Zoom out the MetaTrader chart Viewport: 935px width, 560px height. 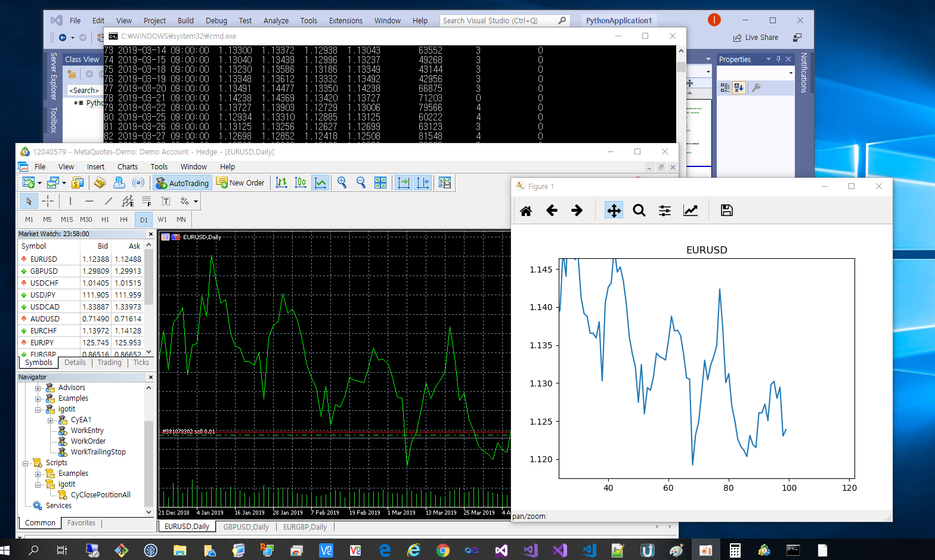[361, 182]
